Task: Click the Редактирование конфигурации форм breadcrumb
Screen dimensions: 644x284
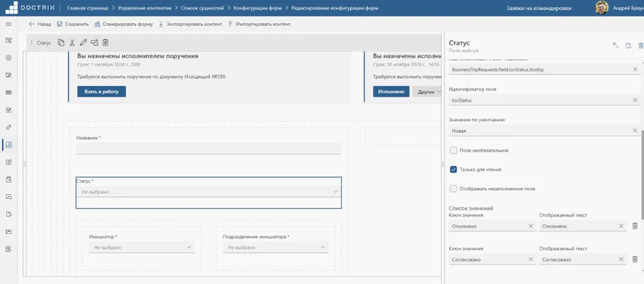Action: click(335, 8)
